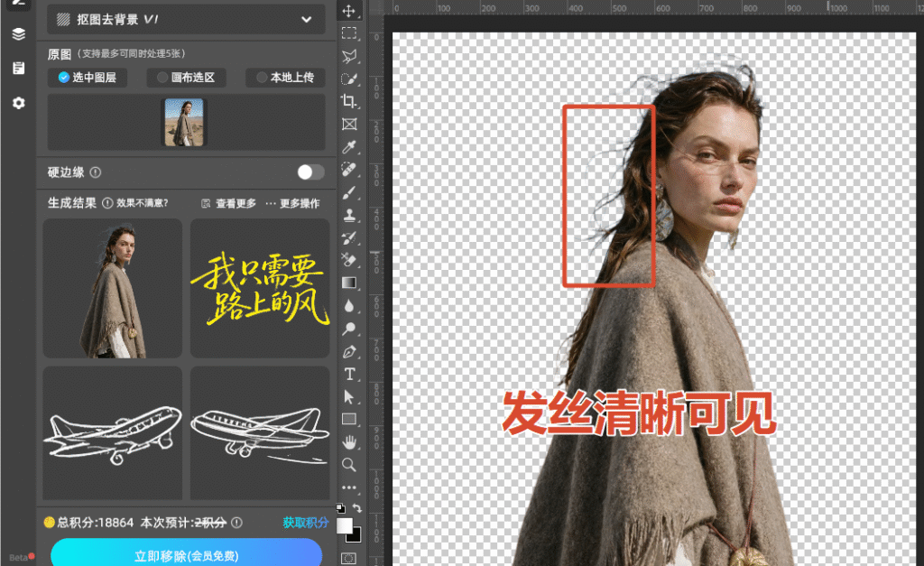Select the 画布选区 radio option
The height and width of the screenshot is (566, 924).
click(186, 78)
